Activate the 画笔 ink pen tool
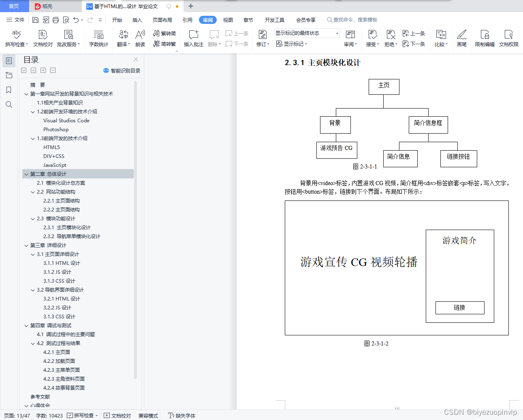This screenshot has width=523, height=420. pyautogui.click(x=461, y=38)
